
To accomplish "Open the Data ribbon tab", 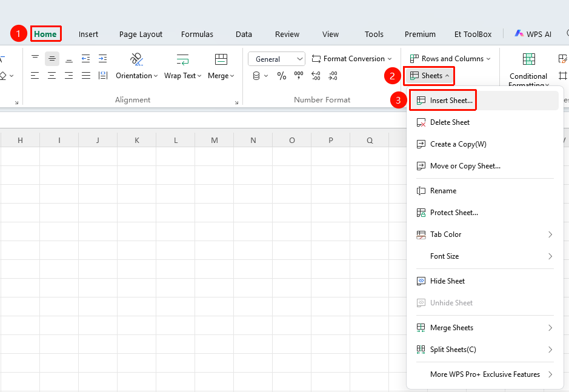I will pos(244,34).
